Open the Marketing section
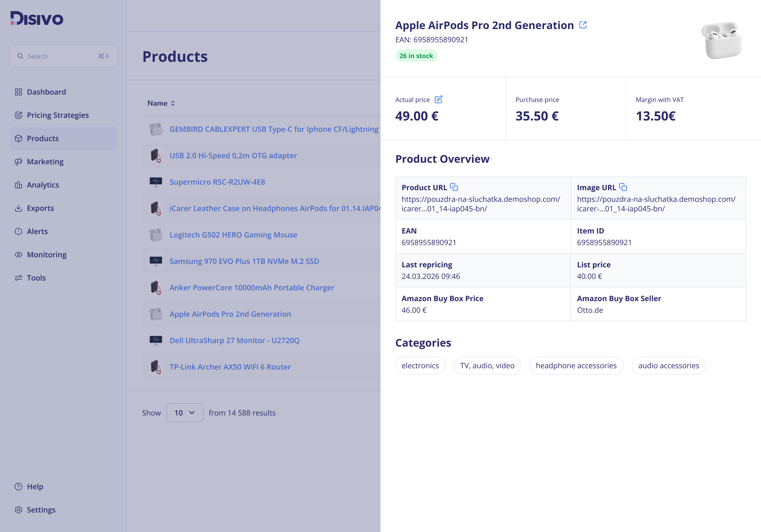This screenshot has height=532, width=761. coord(63,161)
